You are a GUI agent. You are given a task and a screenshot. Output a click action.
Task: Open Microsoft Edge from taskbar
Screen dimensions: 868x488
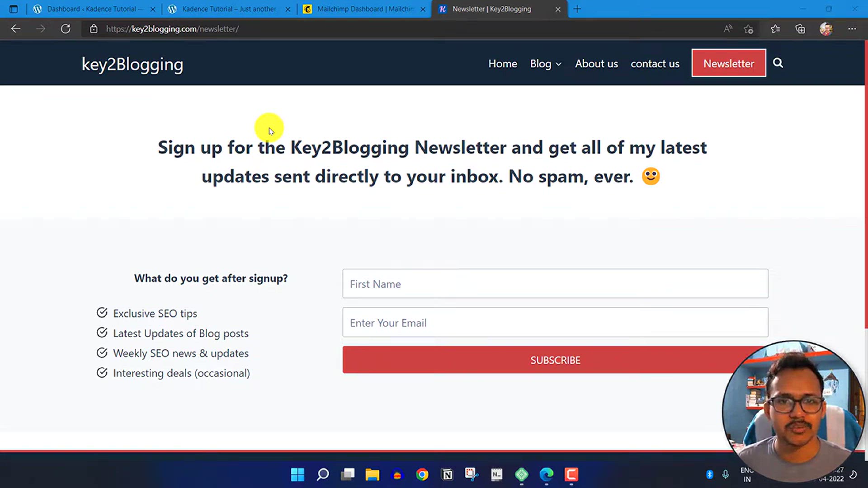coord(546,474)
